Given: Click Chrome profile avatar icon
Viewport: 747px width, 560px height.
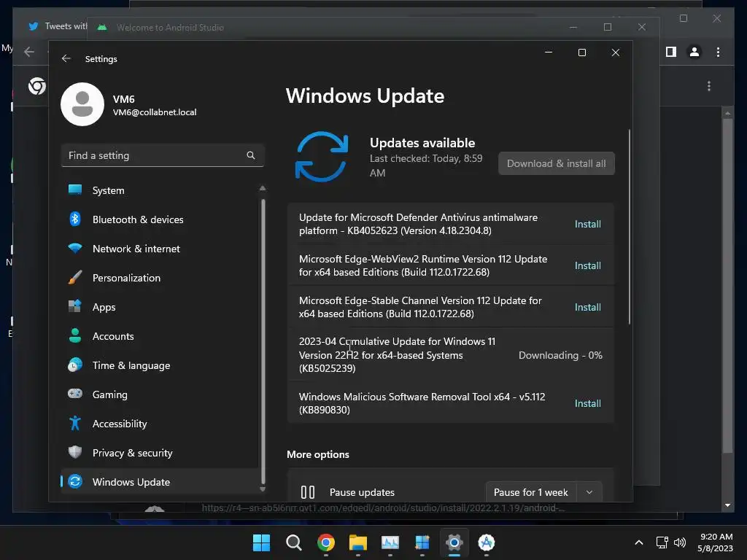Looking at the screenshot, I should [694, 52].
